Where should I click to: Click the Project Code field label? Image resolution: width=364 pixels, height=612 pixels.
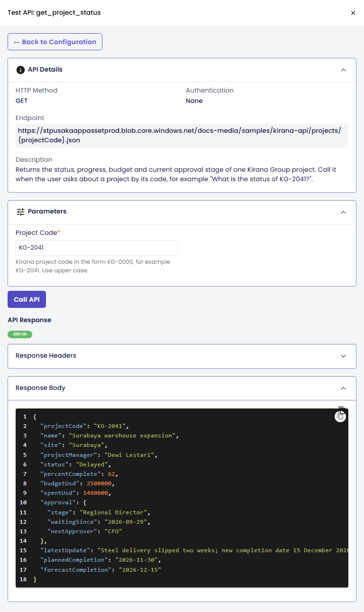tap(38, 232)
